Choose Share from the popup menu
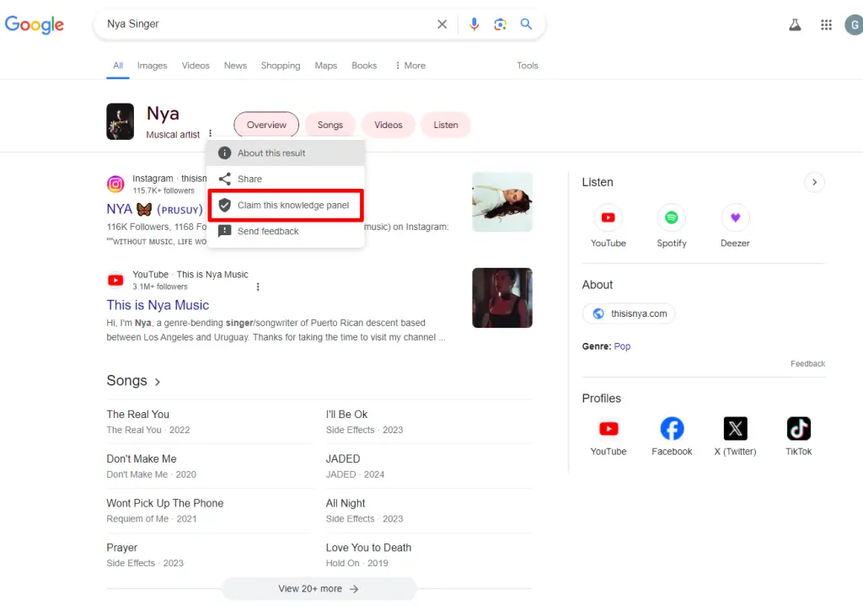 click(286, 179)
